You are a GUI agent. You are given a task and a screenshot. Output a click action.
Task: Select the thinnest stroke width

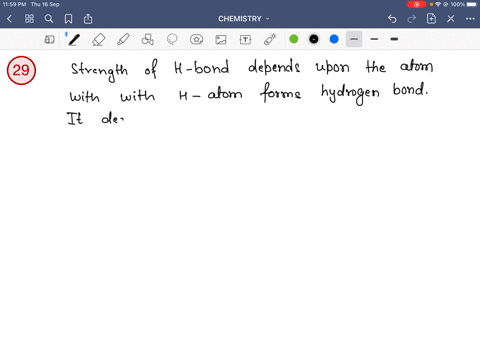(x=354, y=39)
